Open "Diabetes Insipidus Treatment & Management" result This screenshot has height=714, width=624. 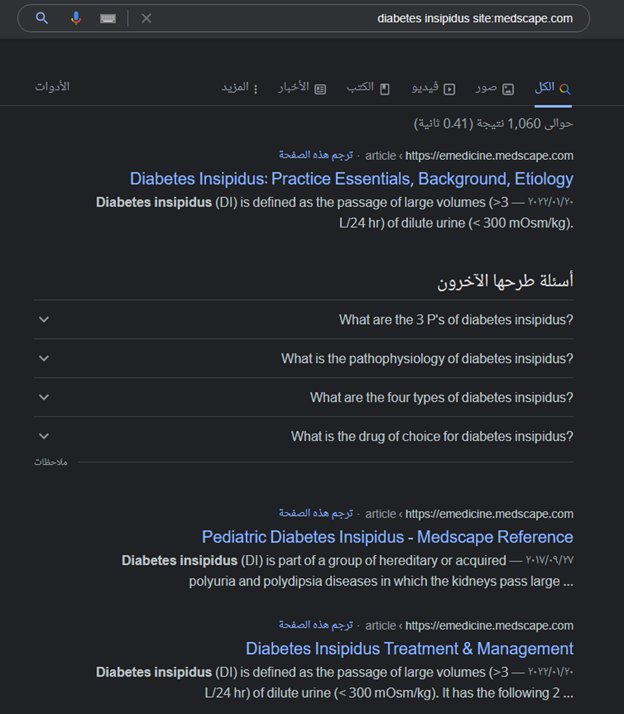[409, 649]
